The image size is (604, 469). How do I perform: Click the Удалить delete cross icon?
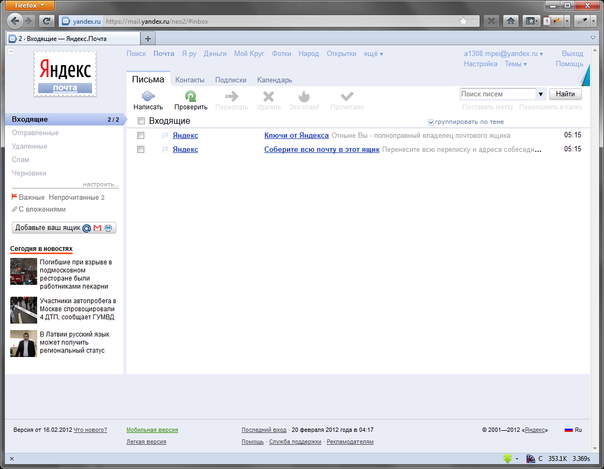coord(268,96)
